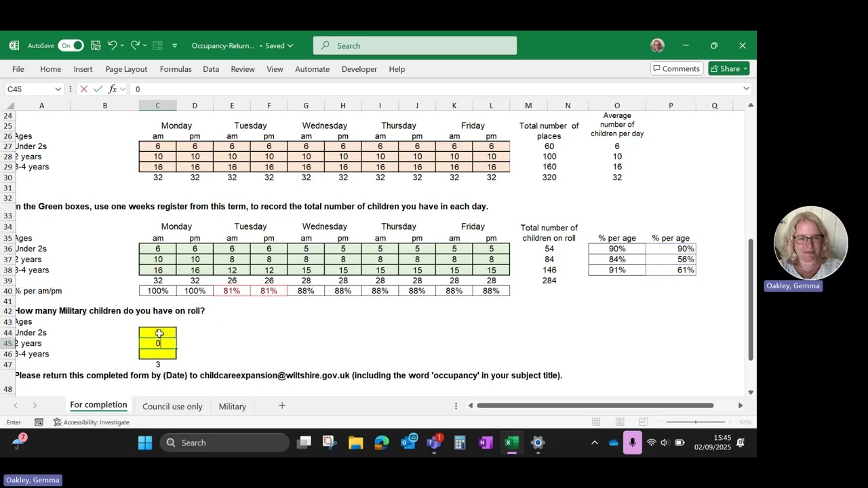Screen dimensions: 868x488
Task: Open the Page Layout tab
Action: coord(126,69)
